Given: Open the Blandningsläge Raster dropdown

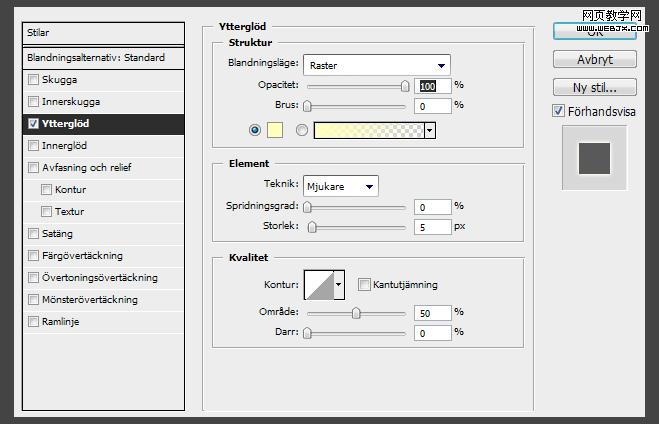Looking at the screenshot, I should pos(376,65).
